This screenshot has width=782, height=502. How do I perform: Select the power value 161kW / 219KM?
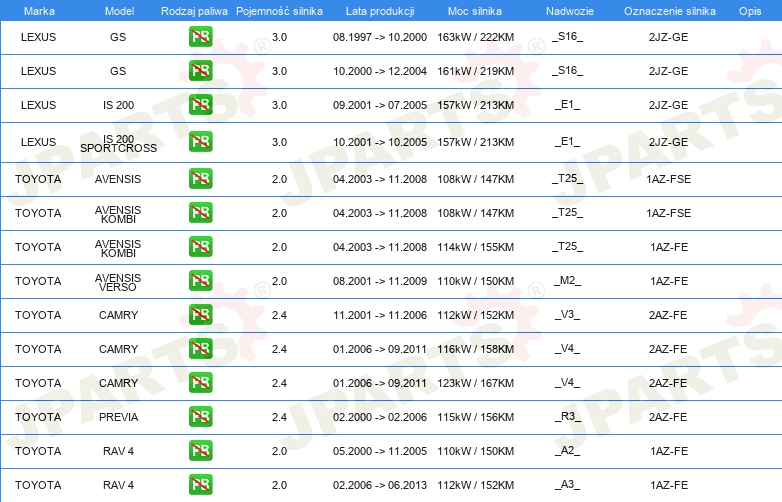(x=475, y=71)
